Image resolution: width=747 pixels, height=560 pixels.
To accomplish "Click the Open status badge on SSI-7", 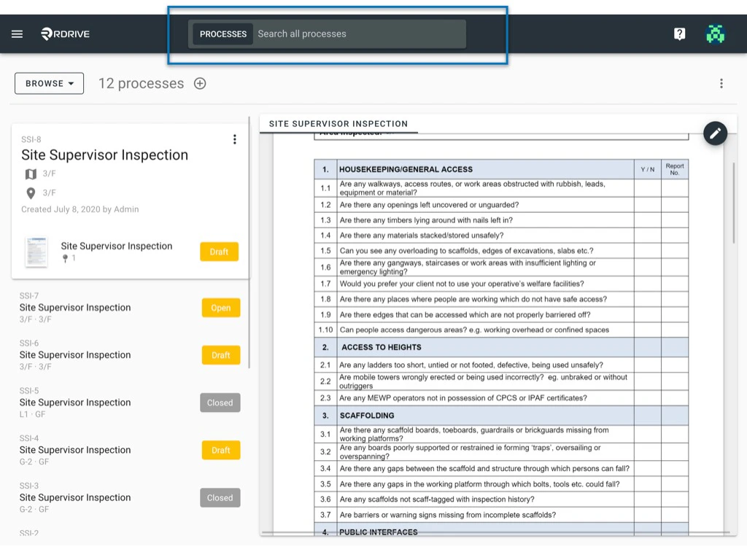I will point(220,308).
